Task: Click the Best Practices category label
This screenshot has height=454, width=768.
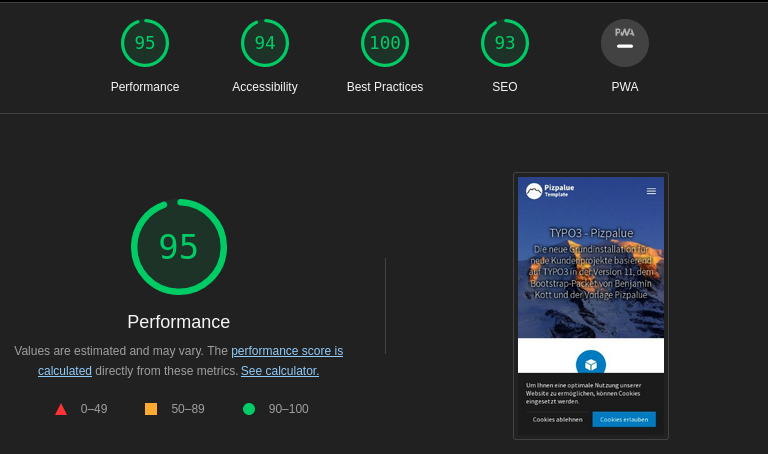Action: (x=385, y=87)
